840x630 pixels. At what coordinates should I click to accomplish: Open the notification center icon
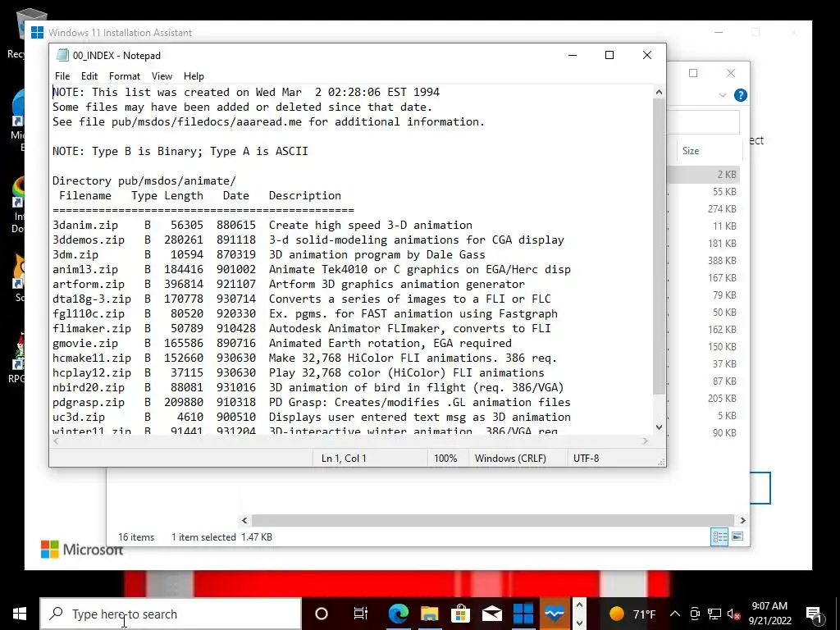coord(814,614)
